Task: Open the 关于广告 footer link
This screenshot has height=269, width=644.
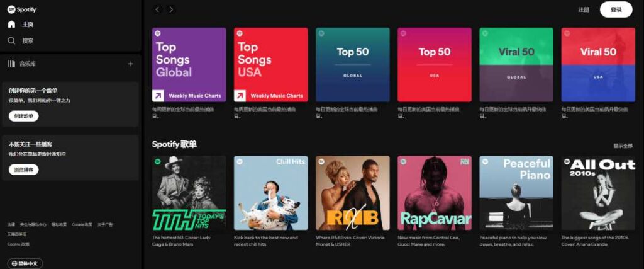Action: [x=105, y=224]
